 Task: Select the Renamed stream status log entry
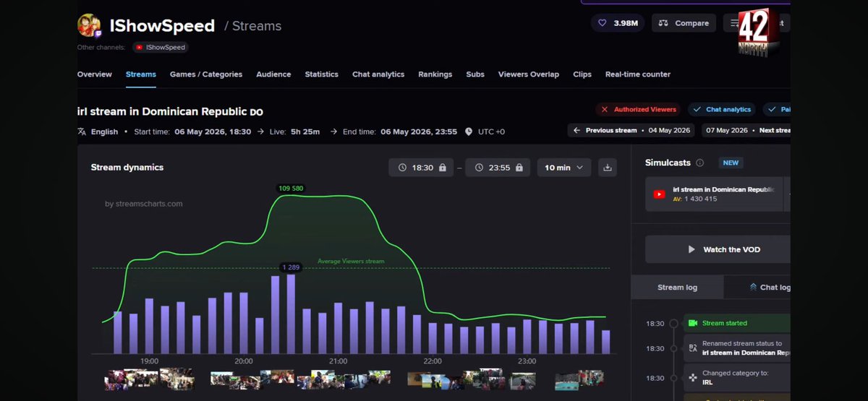coord(737,348)
